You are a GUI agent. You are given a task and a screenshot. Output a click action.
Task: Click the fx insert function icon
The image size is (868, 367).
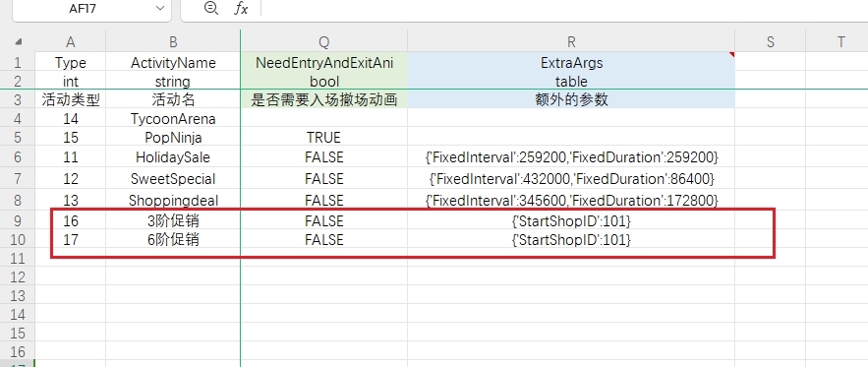click(x=241, y=8)
